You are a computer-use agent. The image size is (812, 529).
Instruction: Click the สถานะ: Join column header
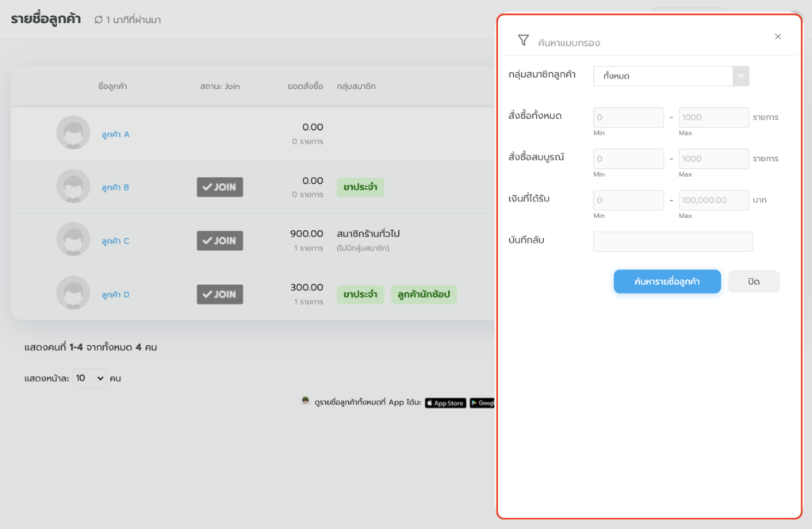coord(220,86)
